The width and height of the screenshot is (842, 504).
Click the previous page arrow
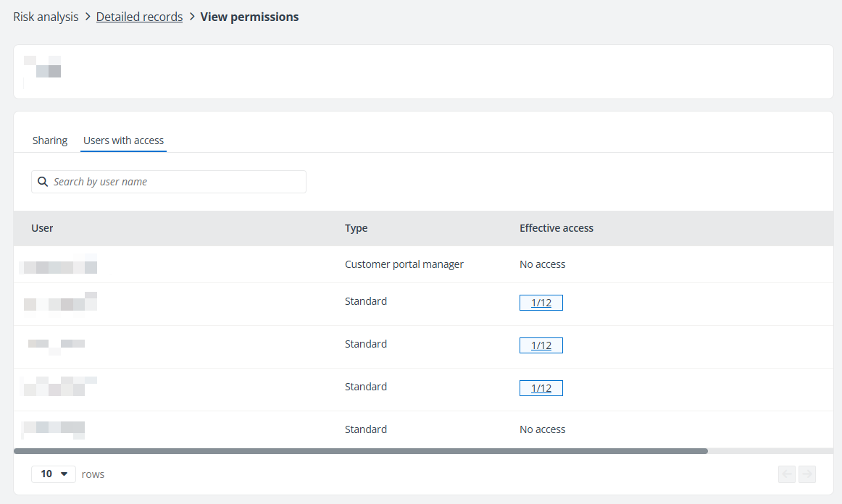[x=787, y=474]
